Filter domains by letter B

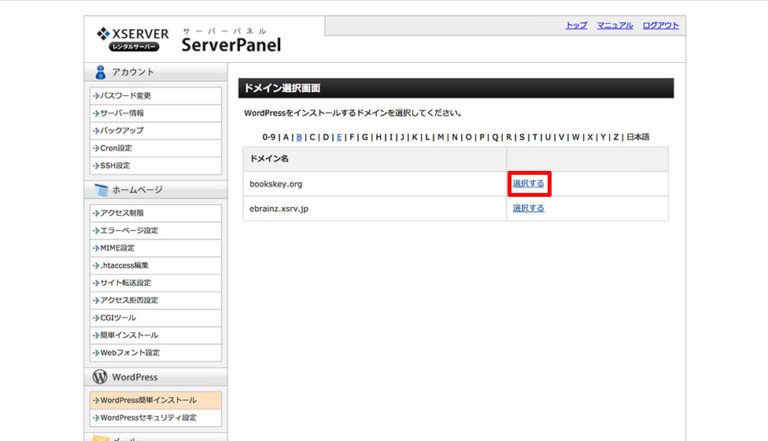click(x=299, y=137)
